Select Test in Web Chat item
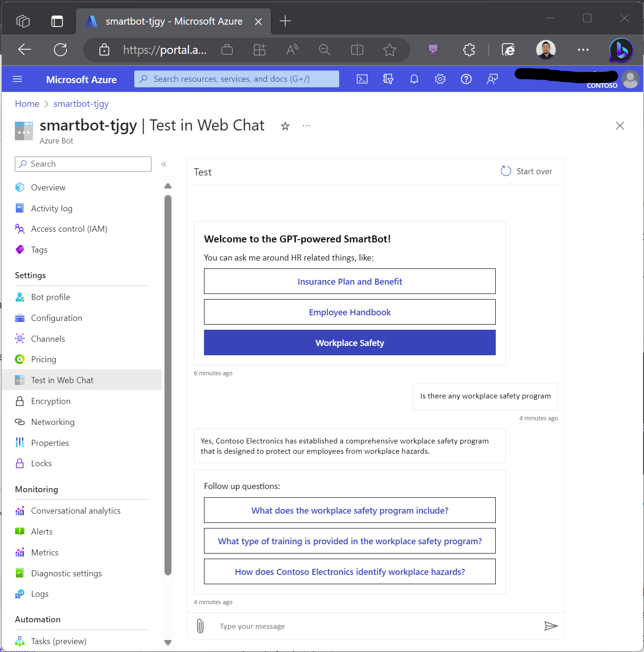Image resolution: width=644 pixels, height=652 pixels. tap(82, 380)
